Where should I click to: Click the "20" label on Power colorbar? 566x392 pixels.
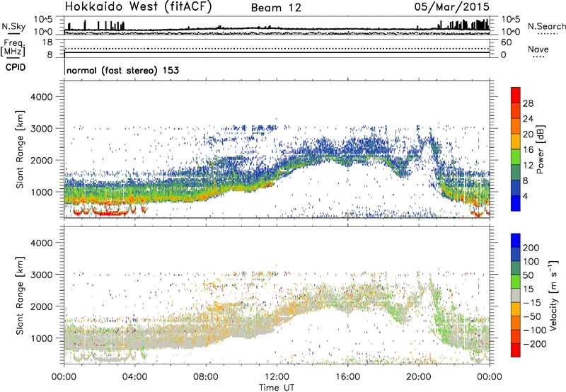(528, 134)
